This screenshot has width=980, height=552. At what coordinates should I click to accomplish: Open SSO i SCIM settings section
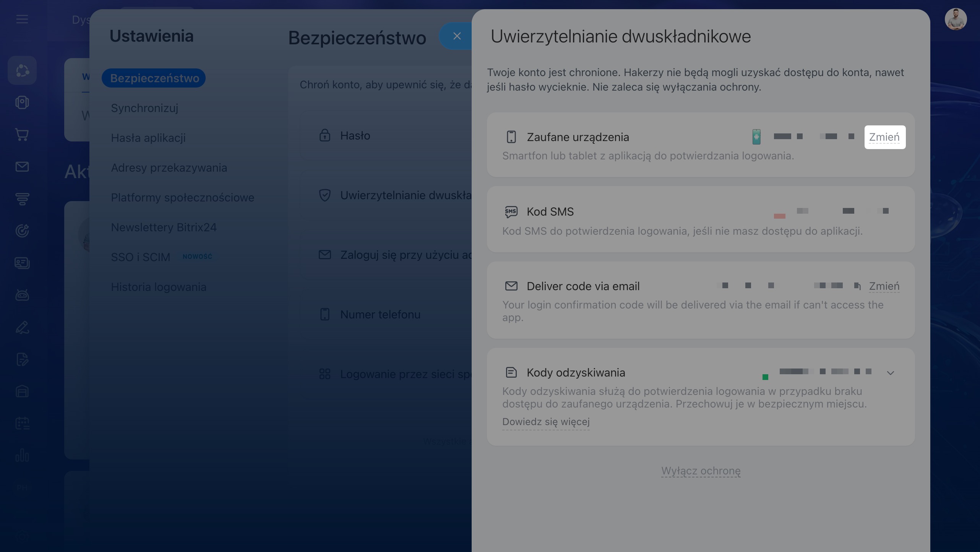pos(140,257)
